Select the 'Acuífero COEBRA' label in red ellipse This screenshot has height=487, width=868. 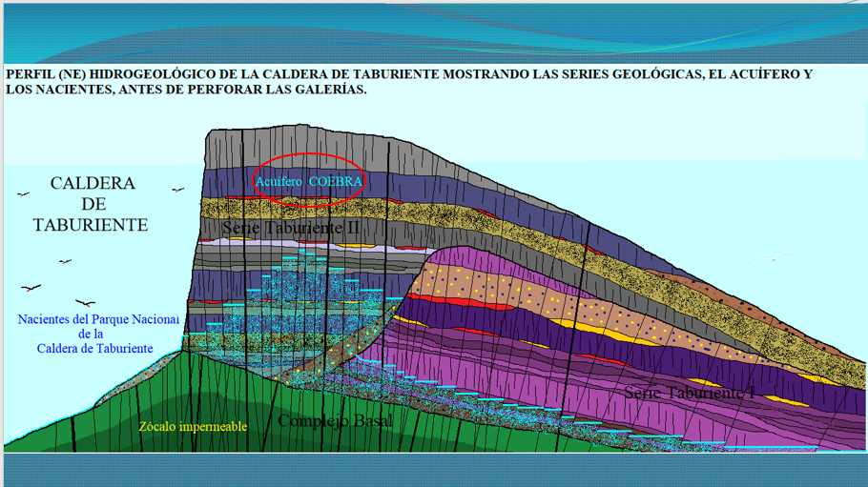pos(308,181)
